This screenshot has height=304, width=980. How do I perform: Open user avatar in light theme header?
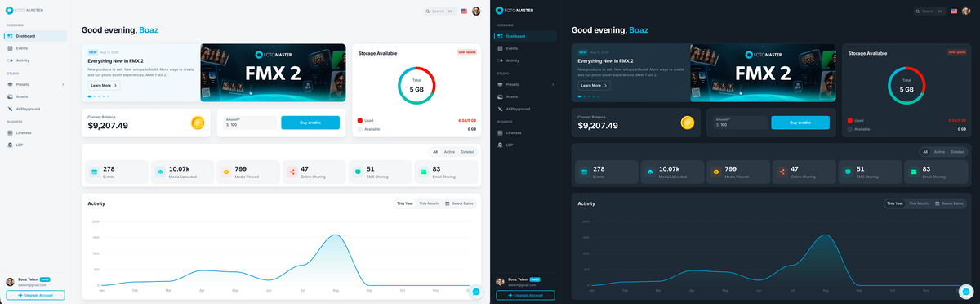click(x=476, y=11)
